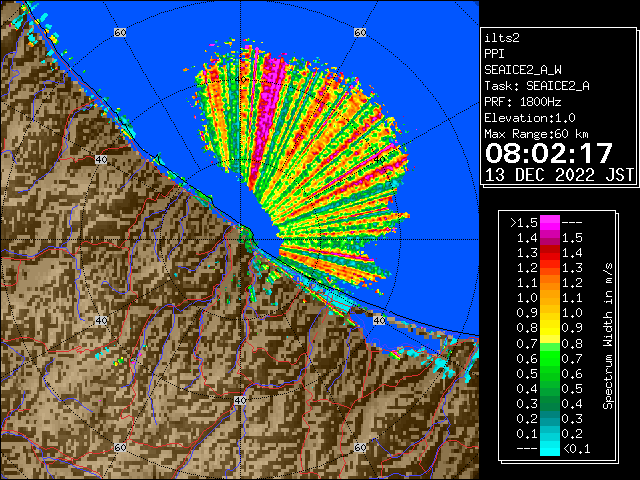This screenshot has height=480, width=640.
Task: Click the 40 km ring label directly south of center
Action: click(x=240, y=400)
